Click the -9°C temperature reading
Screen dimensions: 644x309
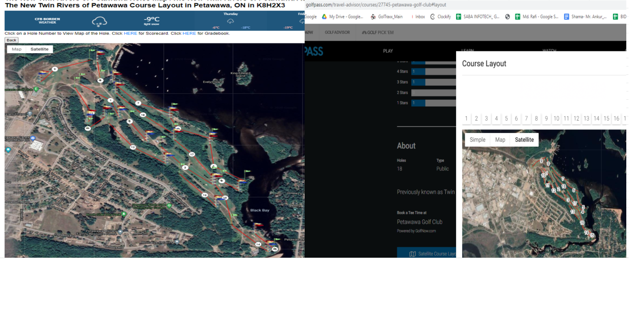151,19
